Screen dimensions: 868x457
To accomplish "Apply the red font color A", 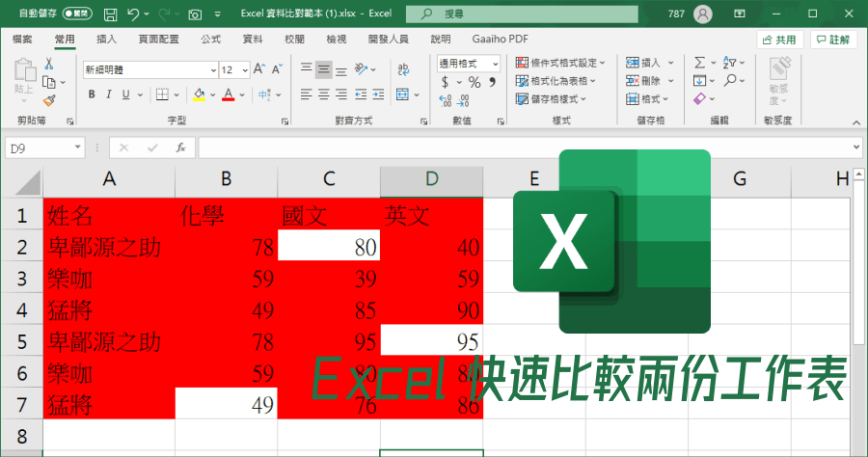I will click(x=228, y=94).
